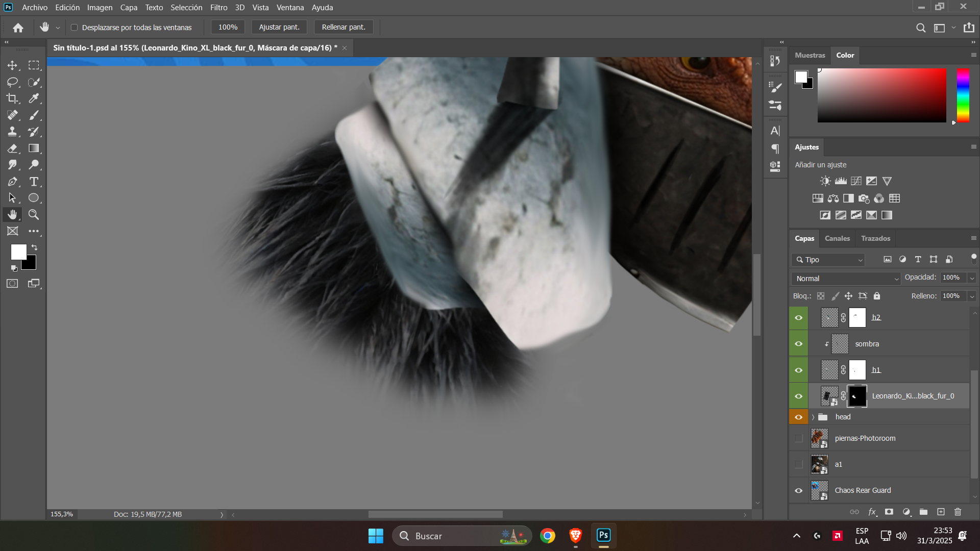
Task: Click the rainbow hue slider
Action: click(x=963, y=95)
